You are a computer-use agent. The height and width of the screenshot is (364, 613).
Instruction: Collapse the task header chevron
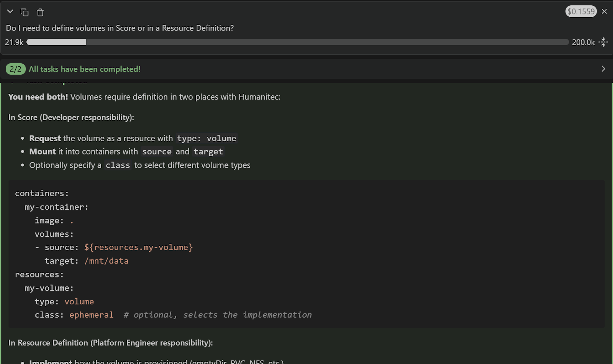pyautogui.click(x=10, y=12)
